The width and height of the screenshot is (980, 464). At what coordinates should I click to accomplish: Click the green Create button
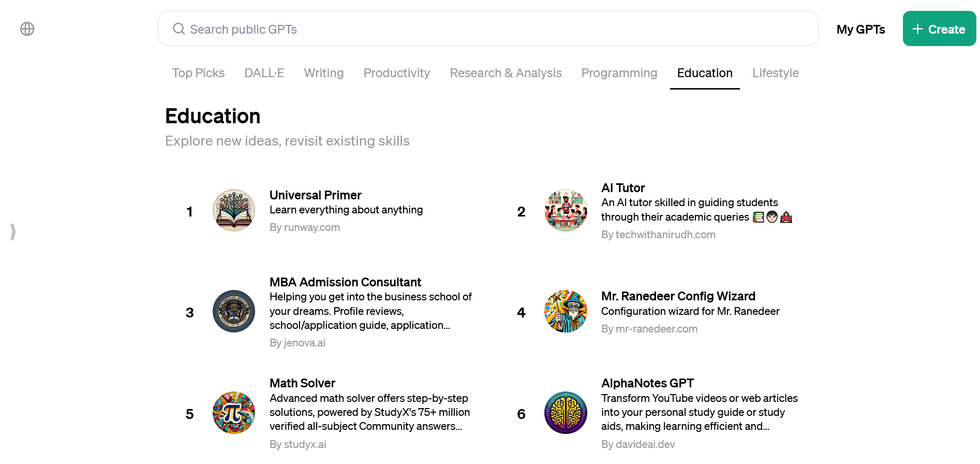939,29
